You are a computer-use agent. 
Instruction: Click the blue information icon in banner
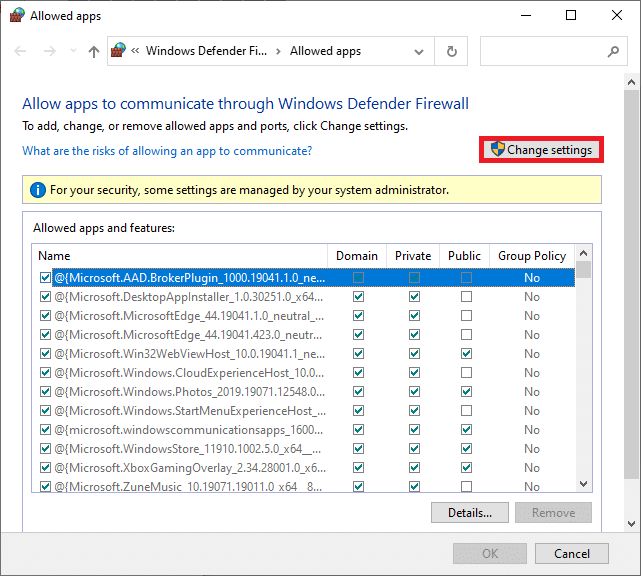tap(38, 189)
